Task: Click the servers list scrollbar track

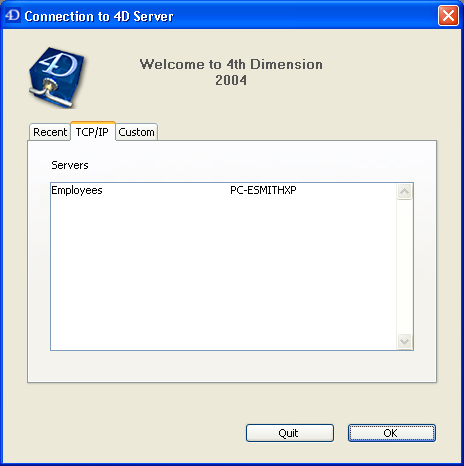Action: 405,266
